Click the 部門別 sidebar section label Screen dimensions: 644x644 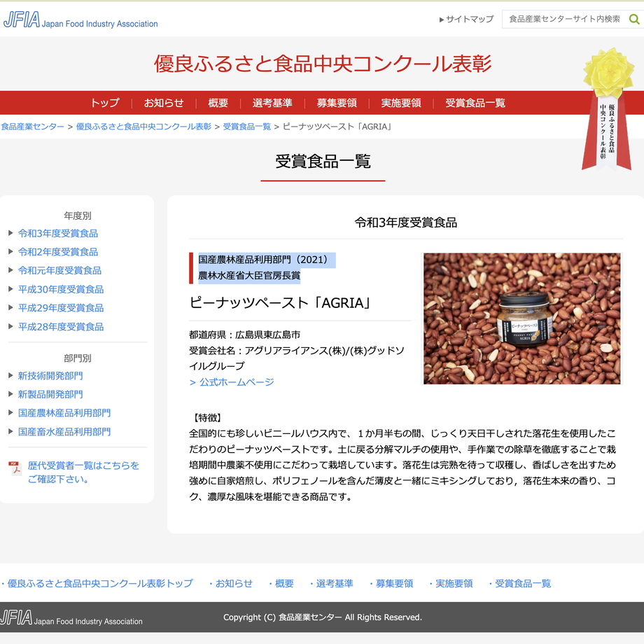(78, 358)
